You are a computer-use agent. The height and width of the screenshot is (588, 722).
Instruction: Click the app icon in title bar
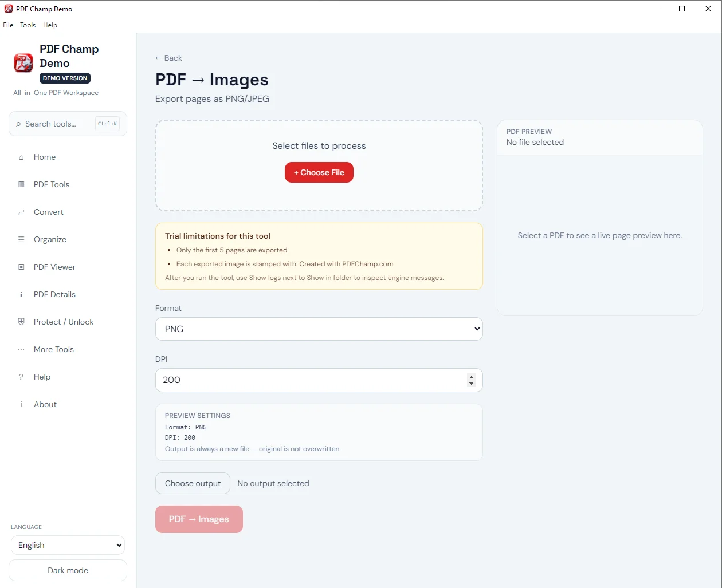[x=9, y=9]
